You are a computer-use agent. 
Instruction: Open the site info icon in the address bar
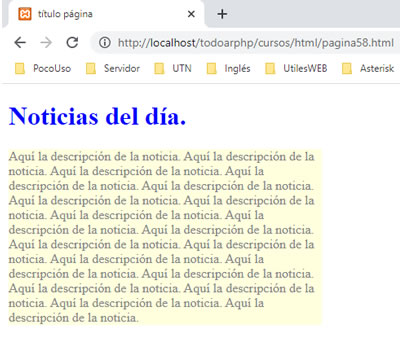click(x=105, y=43)
